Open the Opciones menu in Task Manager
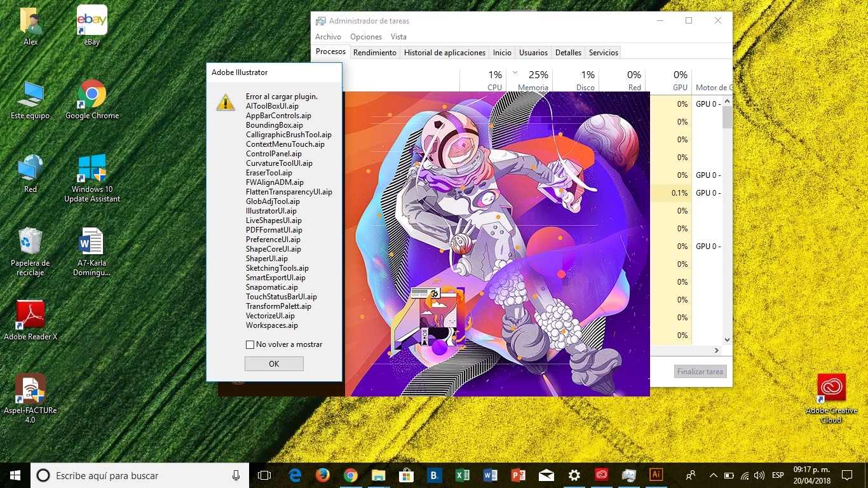 [366, 37]
